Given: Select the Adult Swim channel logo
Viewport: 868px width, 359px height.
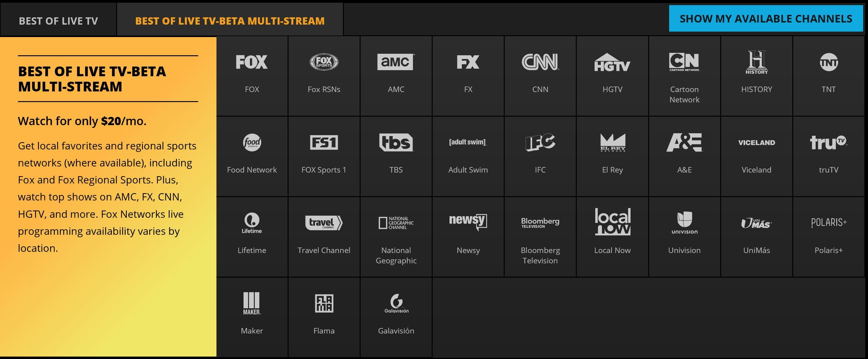Looking at the screenshot, I should [468, 142].
